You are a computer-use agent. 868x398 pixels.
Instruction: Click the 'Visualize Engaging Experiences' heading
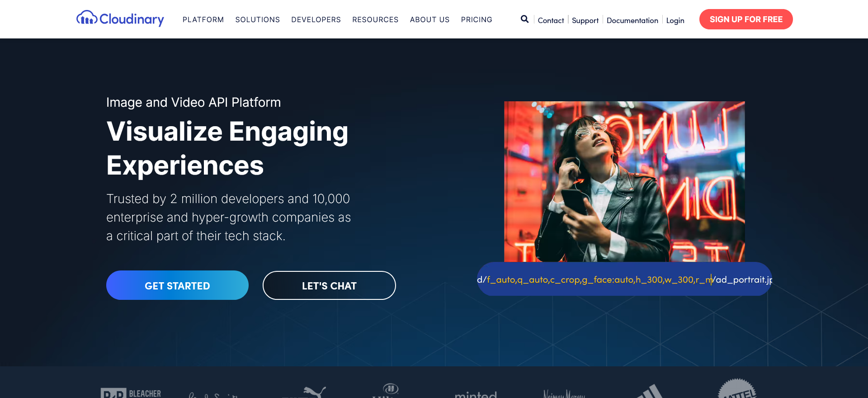227,148
